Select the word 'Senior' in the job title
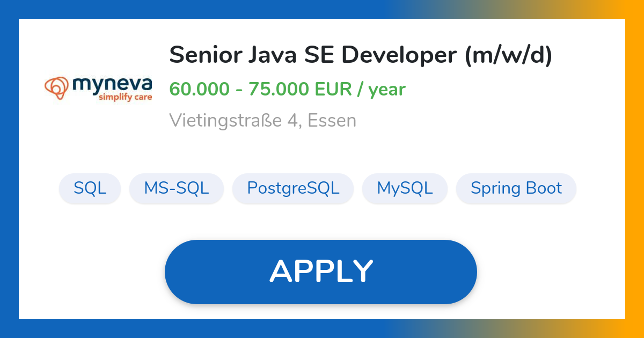644x338 pixels. tap(206, 54)
